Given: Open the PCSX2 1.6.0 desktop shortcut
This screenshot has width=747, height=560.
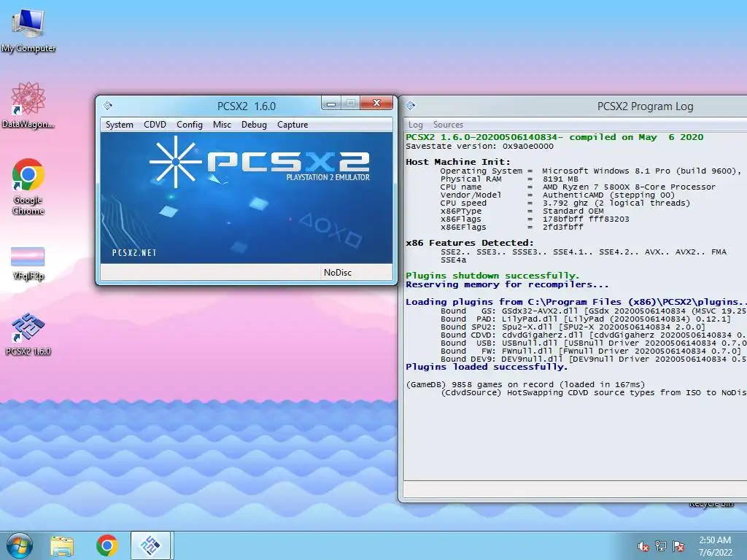Looking at the screenshot, I should 28,334.
